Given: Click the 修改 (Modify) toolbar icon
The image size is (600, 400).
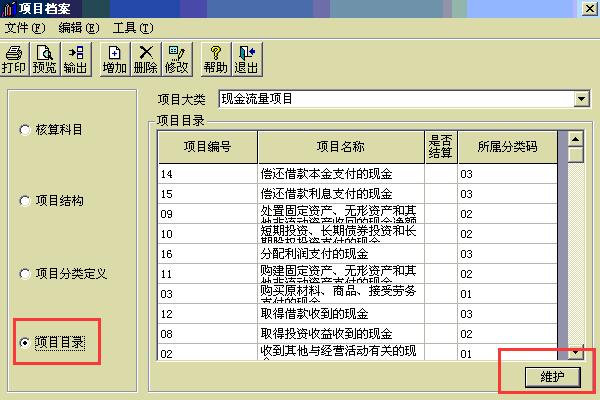Looking at the screenshot, I should coord(177,59).
